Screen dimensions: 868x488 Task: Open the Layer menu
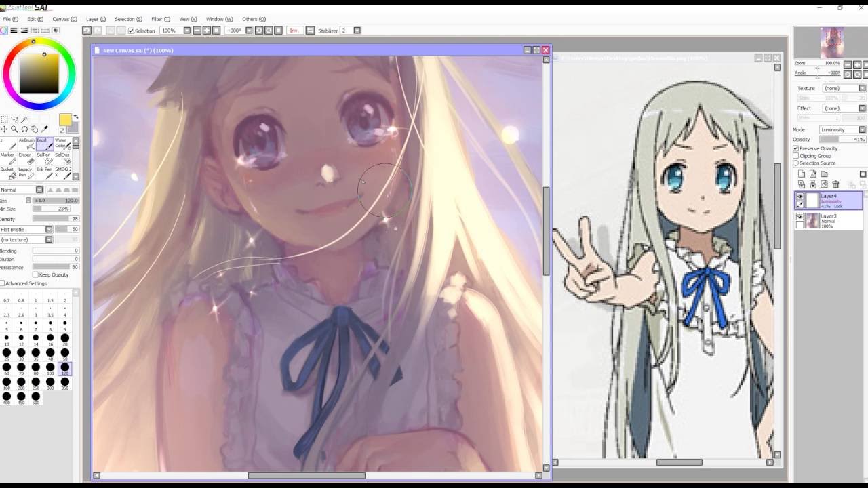[x=96, y=19]
